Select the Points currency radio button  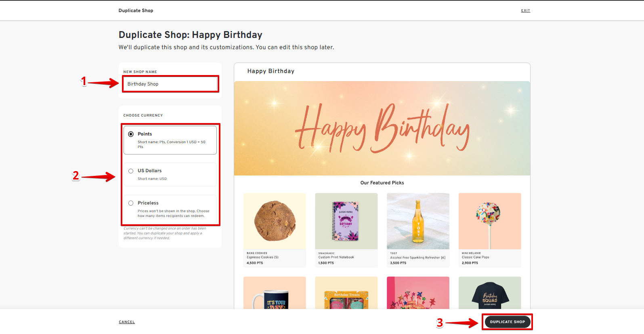coord(131,134)
